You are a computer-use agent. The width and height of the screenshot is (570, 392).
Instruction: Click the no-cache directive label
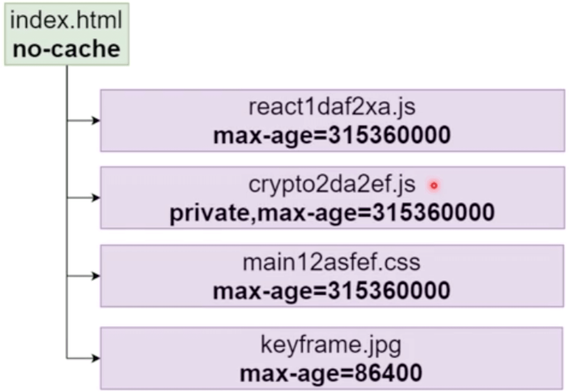tap(66, 49)
